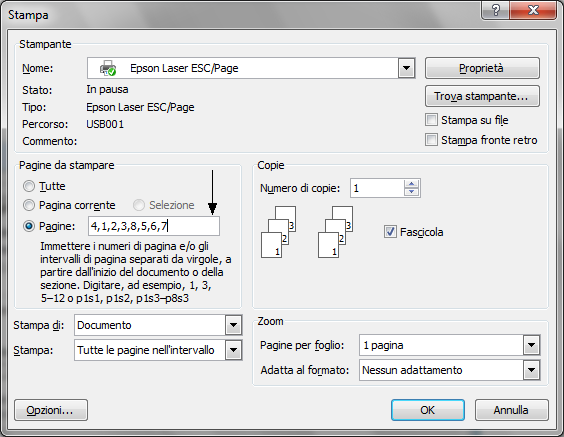Close the Stampa dialog window
The width and height of the screenshot is (564, 437).
[533, 10]
